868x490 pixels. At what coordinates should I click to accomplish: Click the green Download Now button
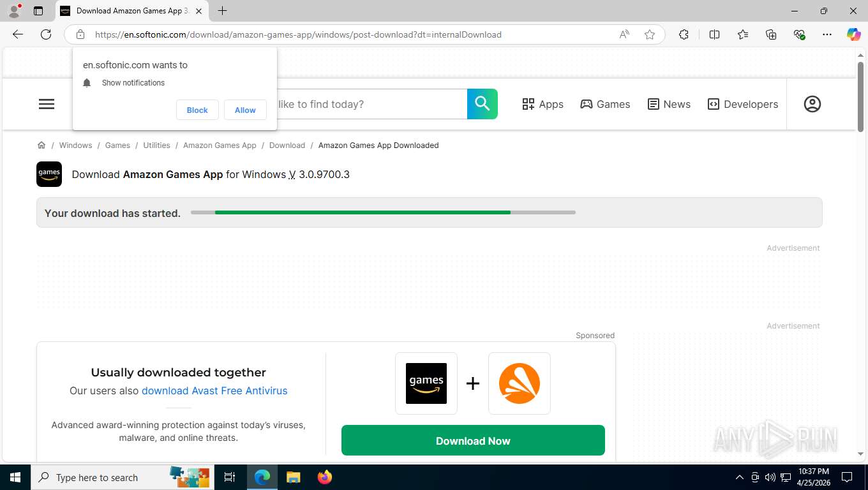(x=473, y=441)
